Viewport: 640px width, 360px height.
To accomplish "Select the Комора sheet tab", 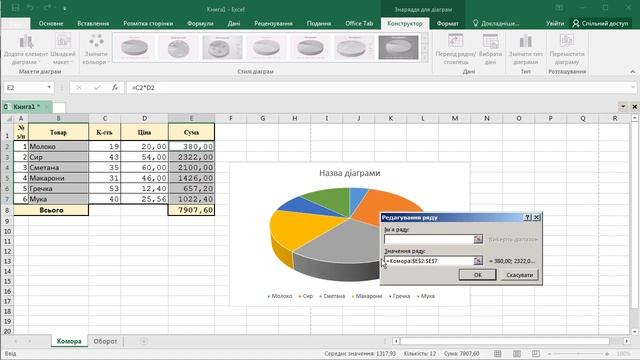I will [69, 341].
